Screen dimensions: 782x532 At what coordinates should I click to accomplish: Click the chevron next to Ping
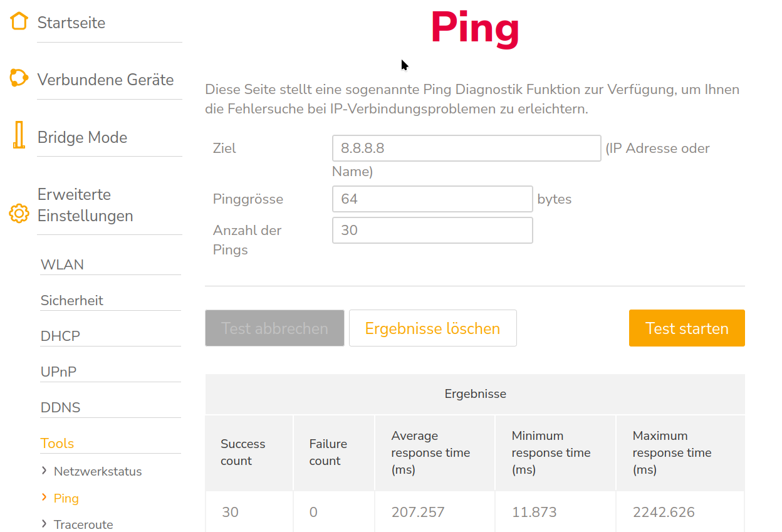[x=44, y=498]
